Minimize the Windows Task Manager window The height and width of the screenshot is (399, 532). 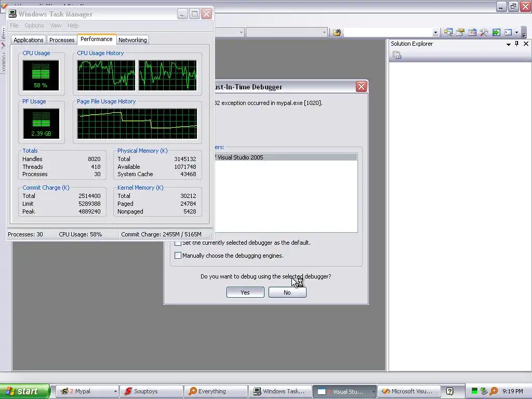(182, 14)
